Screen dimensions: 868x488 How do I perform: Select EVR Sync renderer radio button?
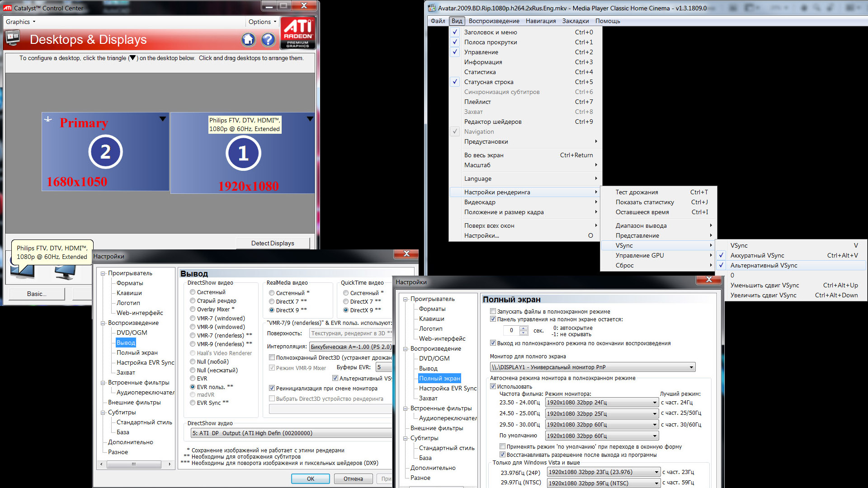pos(193,403)
